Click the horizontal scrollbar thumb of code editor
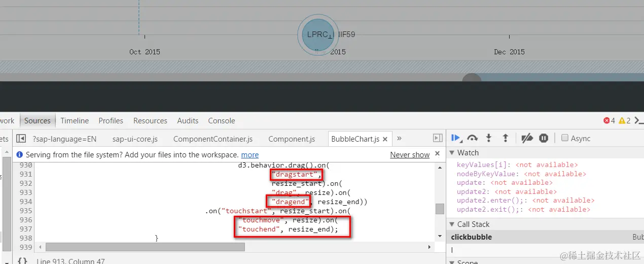This screenshot has height=264, width=644. (x=145, y=247)
